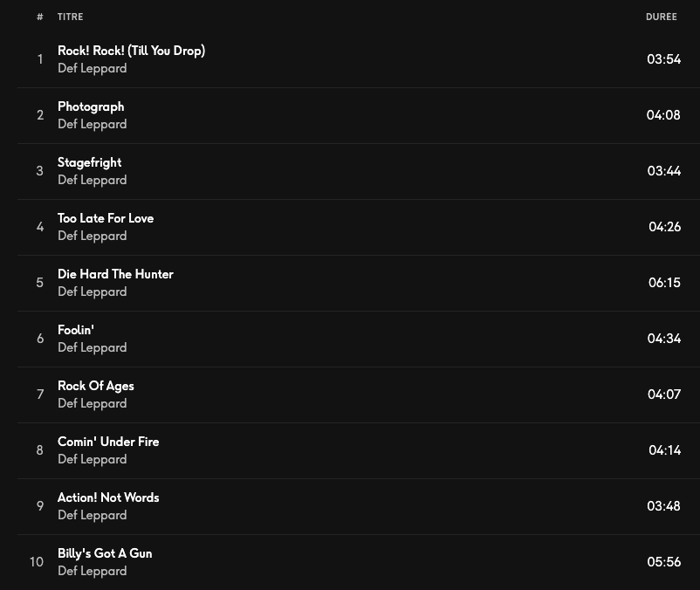Select the Foolin' song title

pos(76,330)
